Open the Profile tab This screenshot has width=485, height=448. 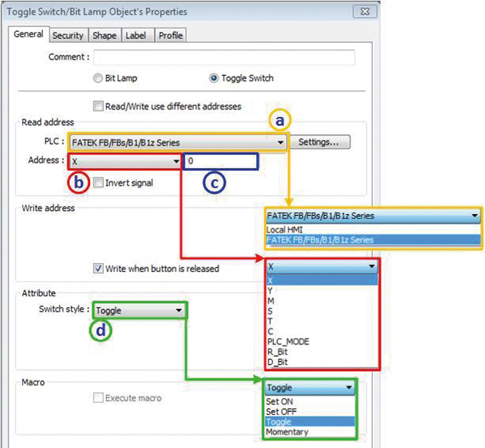(170, 35)
